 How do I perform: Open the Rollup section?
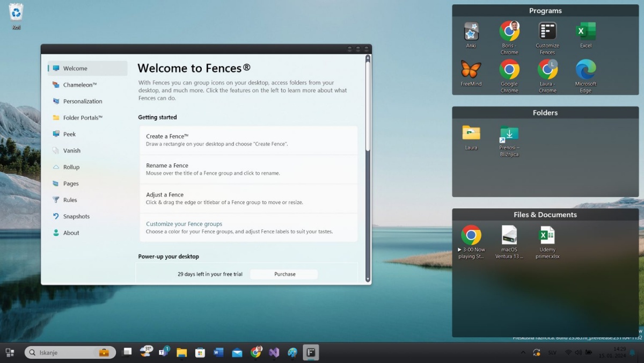(x=87, y=167)
